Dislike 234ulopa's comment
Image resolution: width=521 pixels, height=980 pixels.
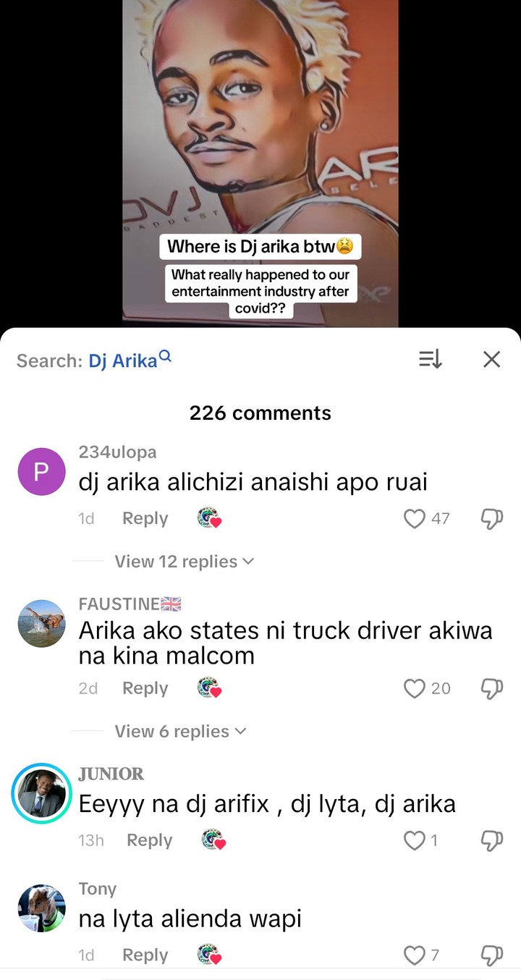click(492, 519)
